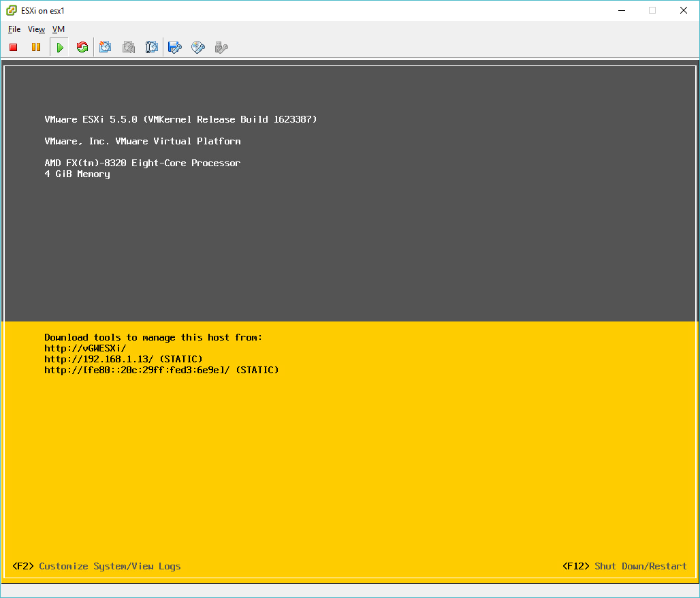Click F2 Customize System/View Logs
The width and height of the screenshot is (700, 598).
pyautogui.click(x=97, y=566)
